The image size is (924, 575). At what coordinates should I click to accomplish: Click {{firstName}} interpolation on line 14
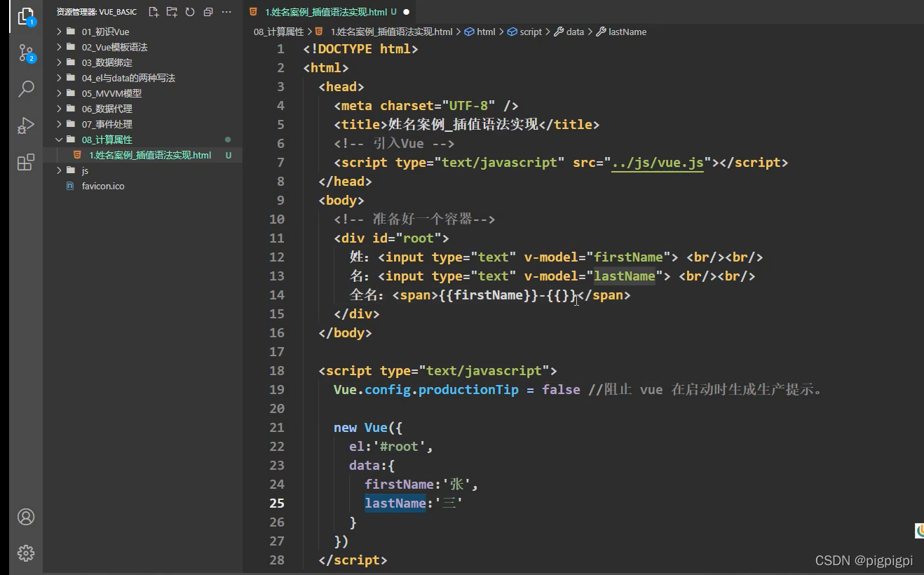tap(489, 295)
